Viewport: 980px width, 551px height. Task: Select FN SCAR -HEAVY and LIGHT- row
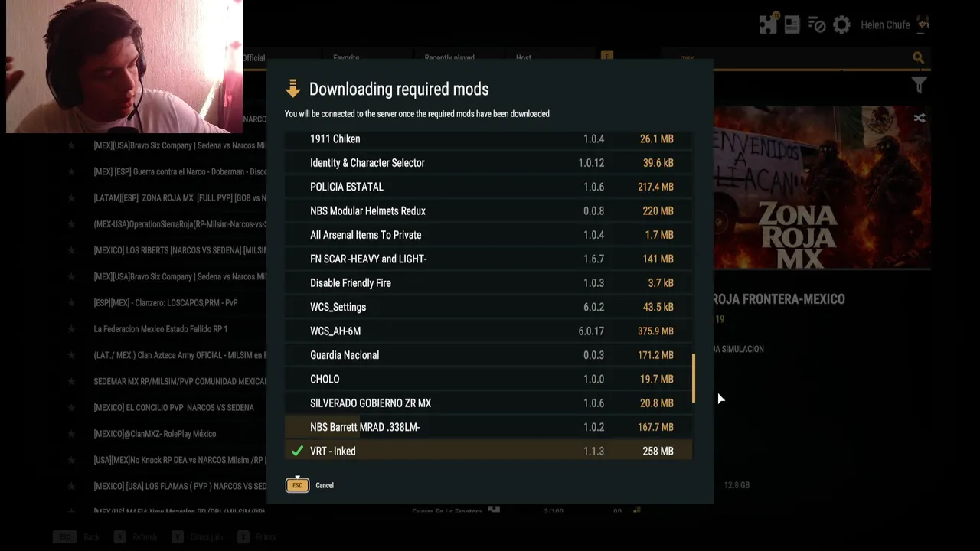(x=488, y=259)
